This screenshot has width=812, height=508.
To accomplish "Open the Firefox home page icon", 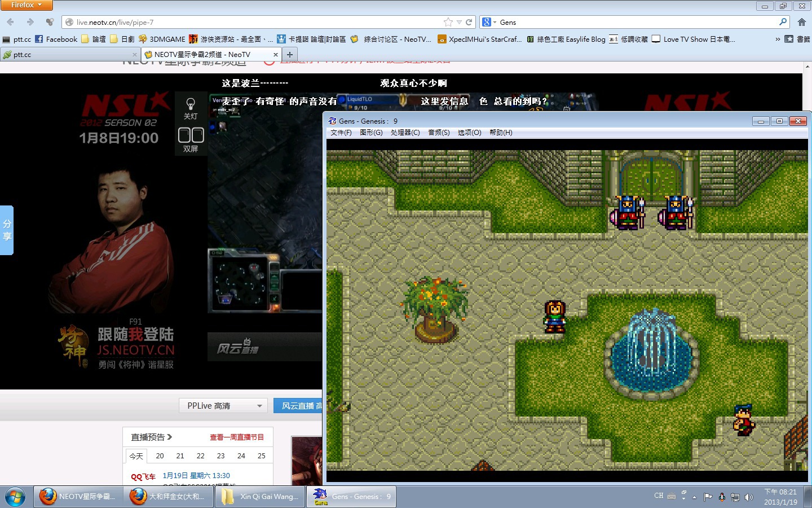I will tap(801, 22).
